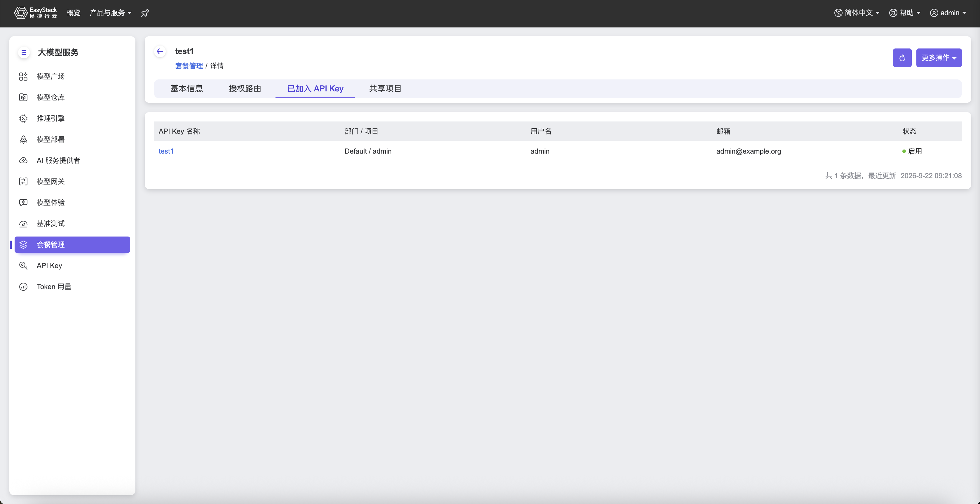The height and width of the screenshot is (504, 980).
Task: Click the 大模型服务 sidebar title
Action: (x=58, y=53)
